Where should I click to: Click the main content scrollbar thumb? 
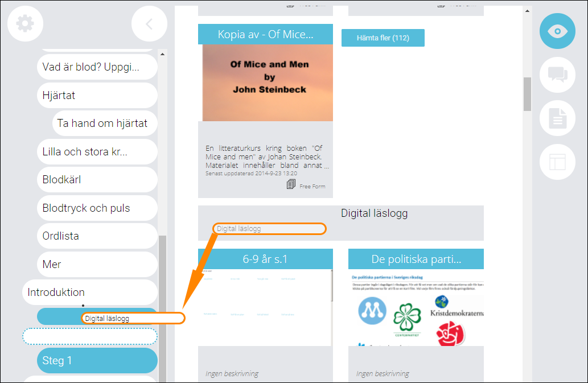click(x=527, y=94)
